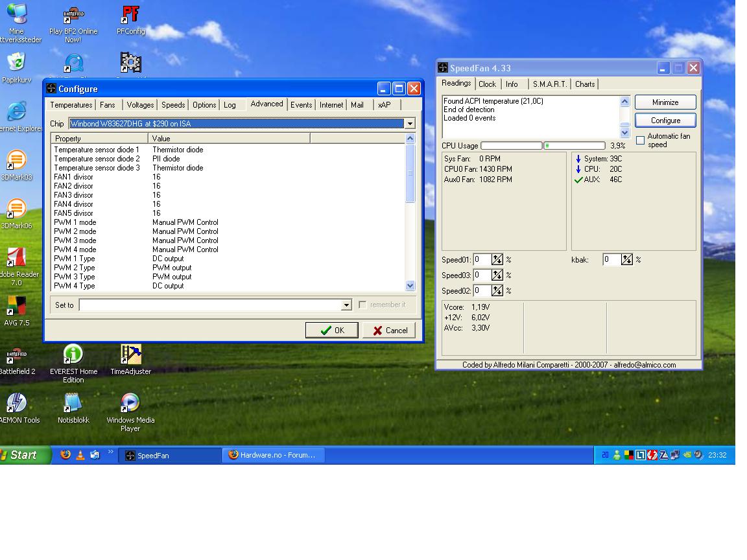The width and height of the screenshot is (747, 560).
Task: Switch to the Fans tab
Action: (x=107, y=105)
